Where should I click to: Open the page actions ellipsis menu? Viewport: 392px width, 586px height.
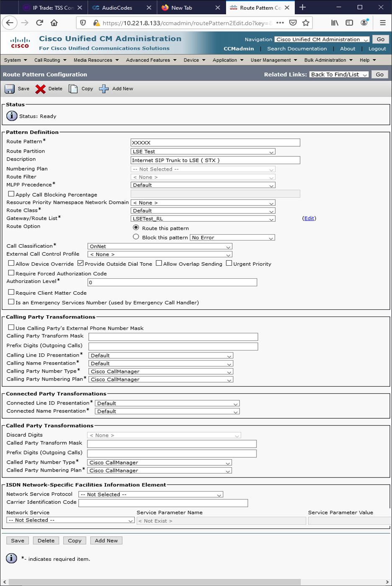(280, 23)
